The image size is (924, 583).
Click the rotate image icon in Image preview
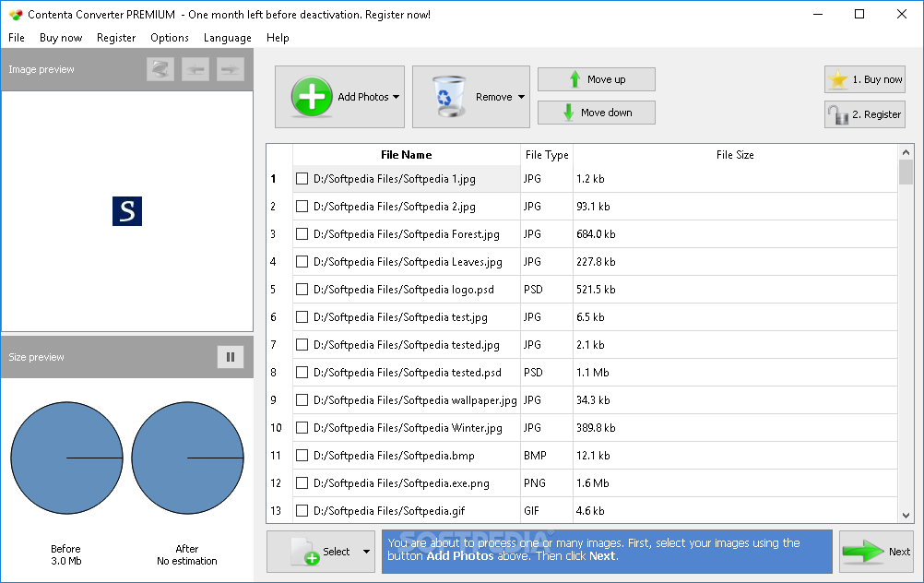160,69
